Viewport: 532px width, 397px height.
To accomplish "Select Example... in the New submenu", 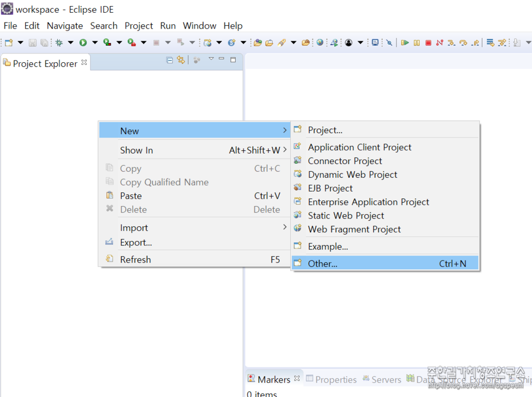I will (385, 246).
